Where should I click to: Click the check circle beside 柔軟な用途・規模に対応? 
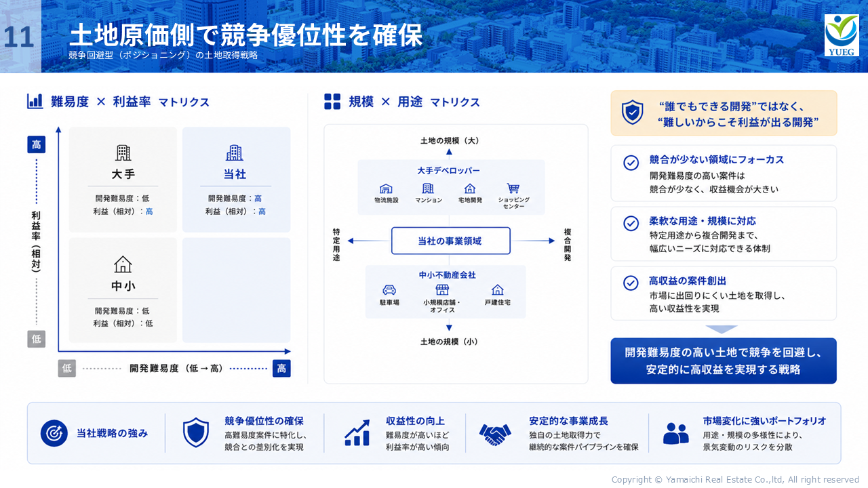pos(631,223)
